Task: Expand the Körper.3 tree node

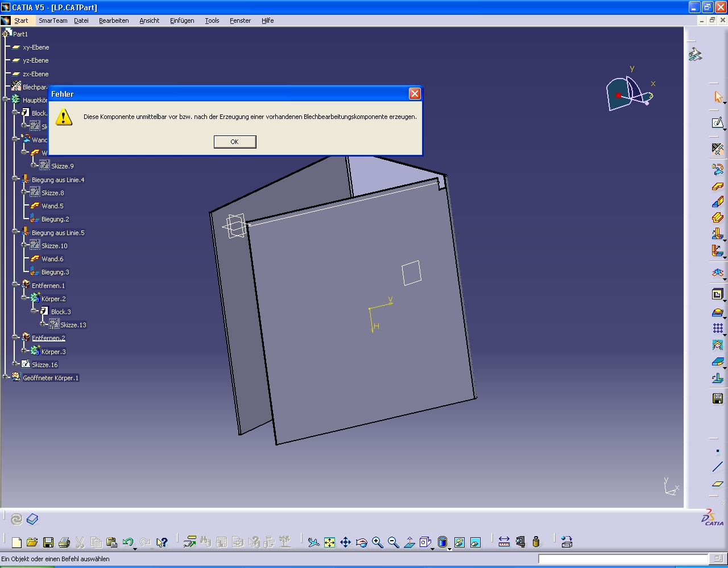Action: click(24, 351)
